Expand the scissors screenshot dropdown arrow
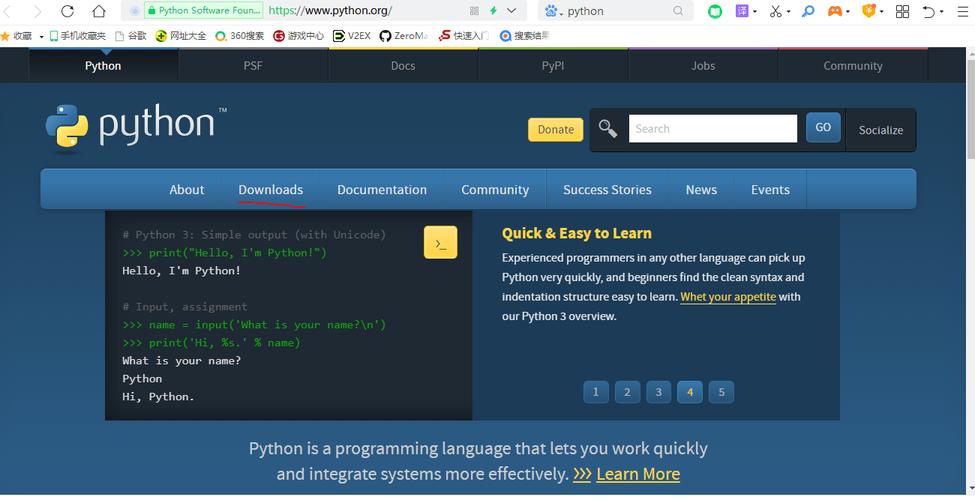Image resolution: width=975 pixels, height=500 pixels. (788, 11)
